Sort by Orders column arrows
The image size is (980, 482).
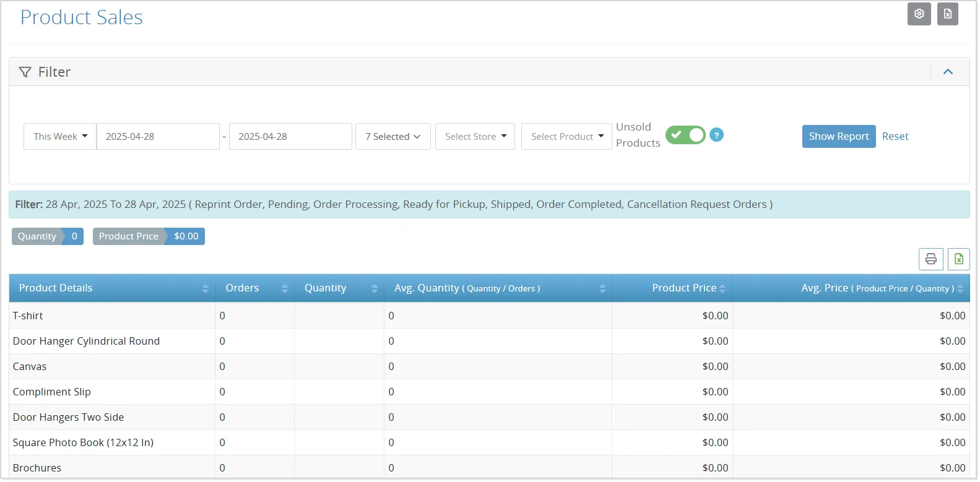(284, 289)
